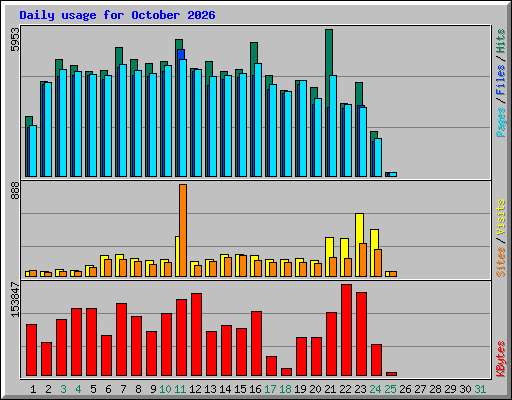This screenshot has height=400, width=512.
Task: Click day 9 on the x-axis
Action: (x=153, y=389)
